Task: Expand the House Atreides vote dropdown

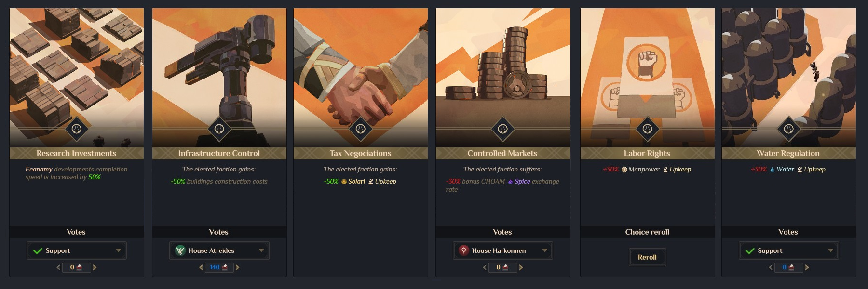Action: tap(219, 250)
